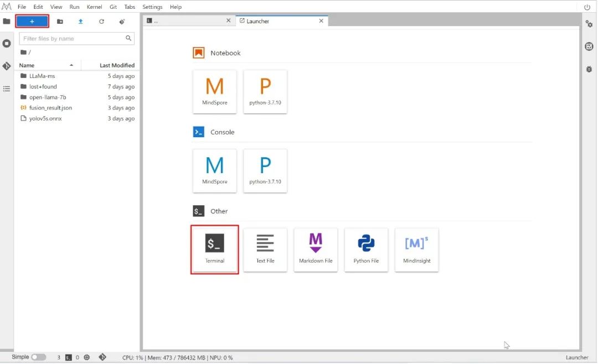The image size is (598, 364).
Task: Open the Settings menu
Action: point(152,7)
